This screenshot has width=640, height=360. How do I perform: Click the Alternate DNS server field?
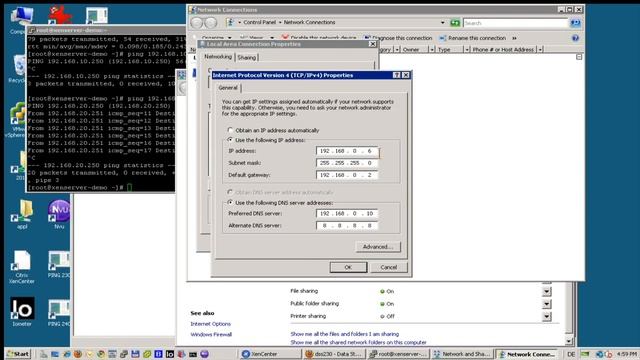pos(347,226)
